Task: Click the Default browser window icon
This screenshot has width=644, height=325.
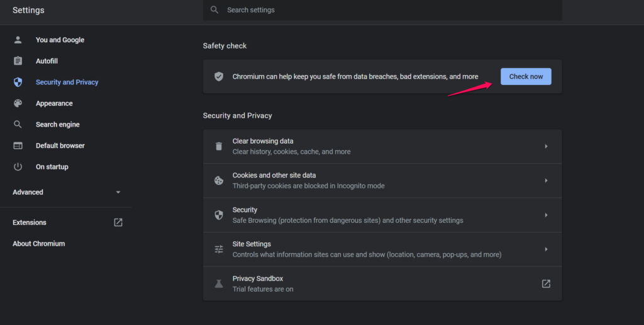Action: (x=18, y=145)
